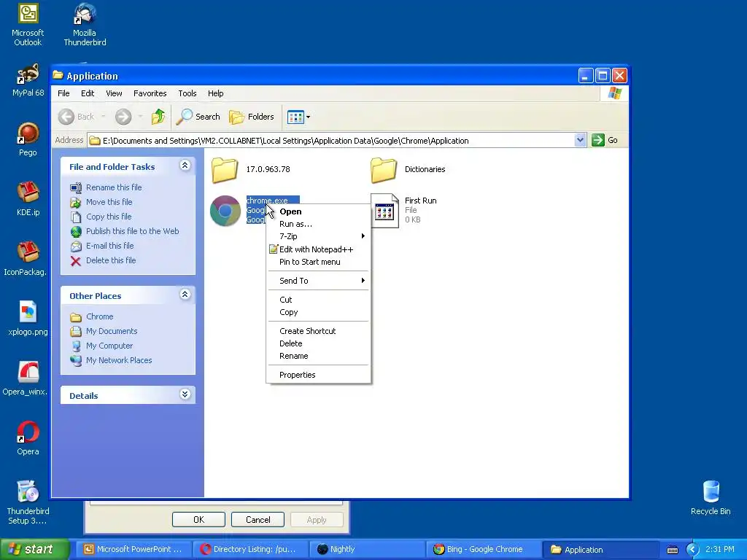Choose Edit with Notepad++
The height and width of the screenshot is (560, 747).
click(x=318, y=249)
